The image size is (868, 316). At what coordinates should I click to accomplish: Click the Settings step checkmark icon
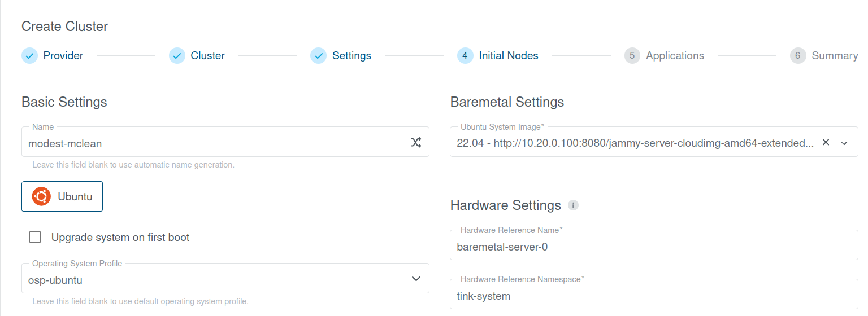[318, 56]
